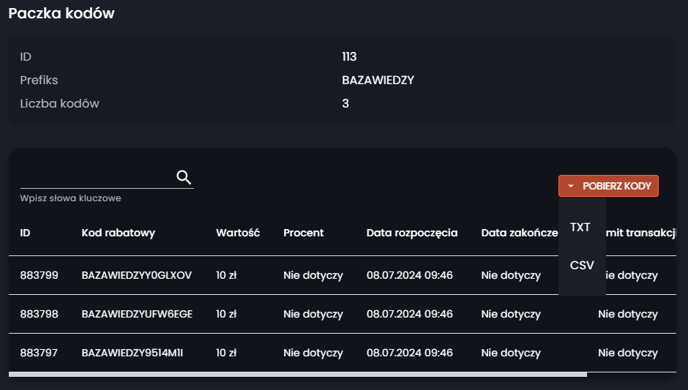
Task: Click end date Nie dotyczy in row 883797
Action: pos(511,353)
